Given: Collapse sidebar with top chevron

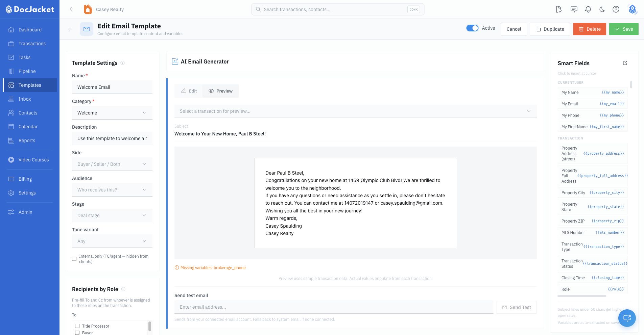Looking at the screenshot, I should pos(71,9).
